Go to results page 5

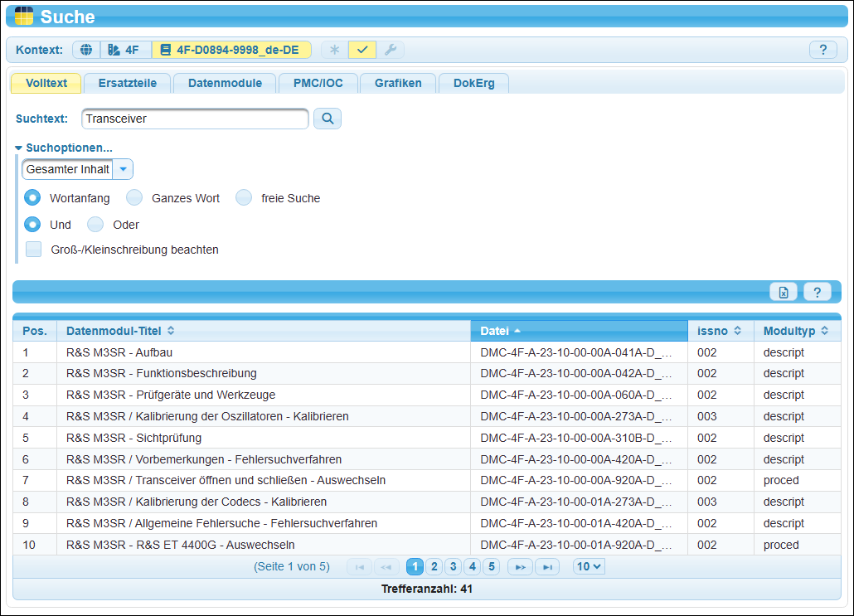[492, 567]
